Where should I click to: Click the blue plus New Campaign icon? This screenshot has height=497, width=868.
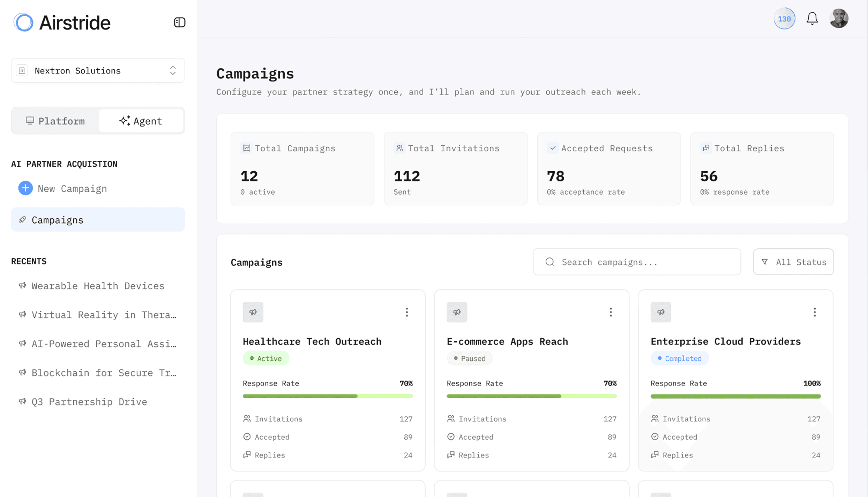pyautogui.click(x=26, y=188)
